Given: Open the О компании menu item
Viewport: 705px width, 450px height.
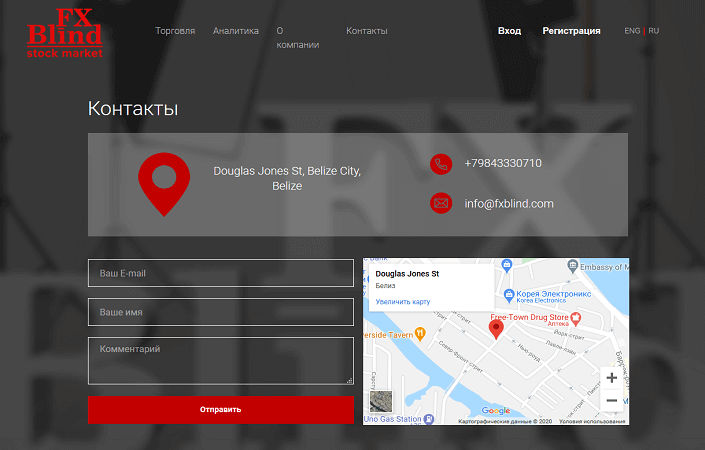Looking at the screenshot, I should [297, 38].
